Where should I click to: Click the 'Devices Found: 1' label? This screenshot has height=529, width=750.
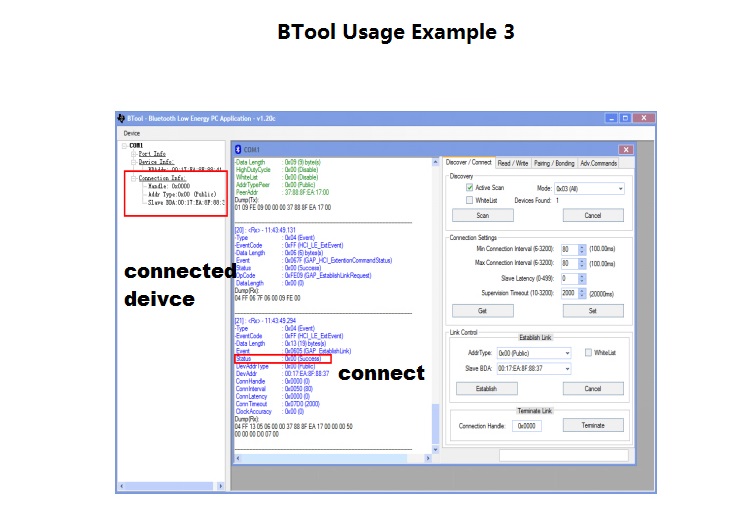pyautogui.click(x=537, y=200)
